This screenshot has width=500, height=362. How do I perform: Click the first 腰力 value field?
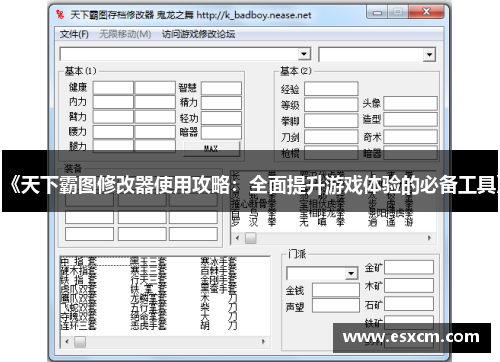(x=113, y=132)
